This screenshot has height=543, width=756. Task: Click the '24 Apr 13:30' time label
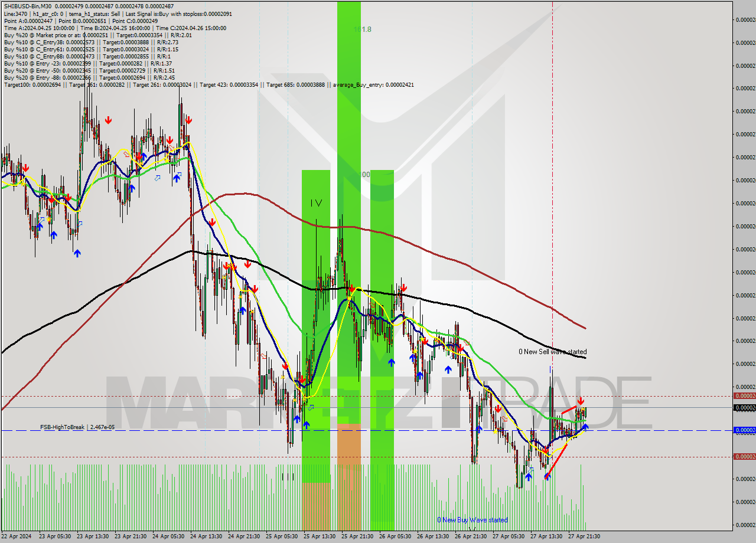[x=206, y=537]
